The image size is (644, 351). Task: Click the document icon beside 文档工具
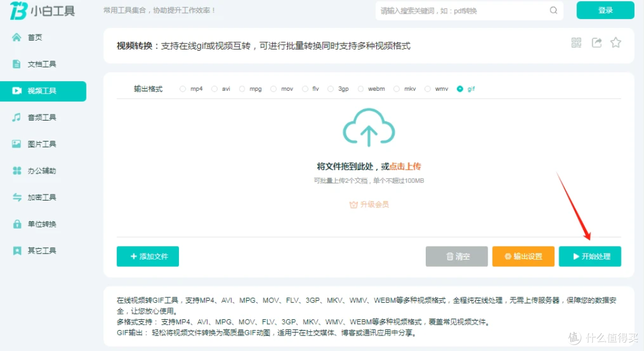17,64
